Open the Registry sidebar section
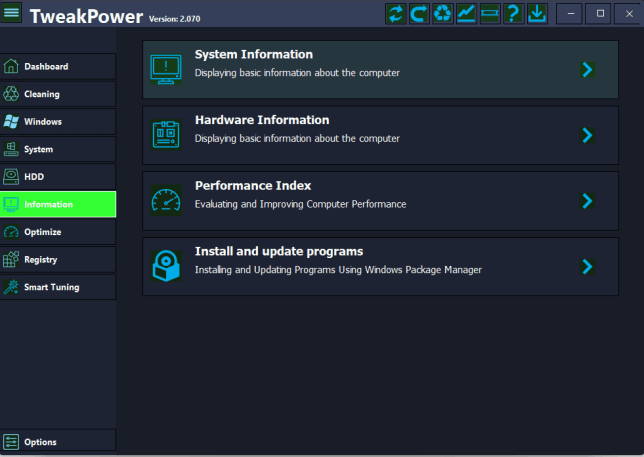644x457 pixels. tap(58, 260)
